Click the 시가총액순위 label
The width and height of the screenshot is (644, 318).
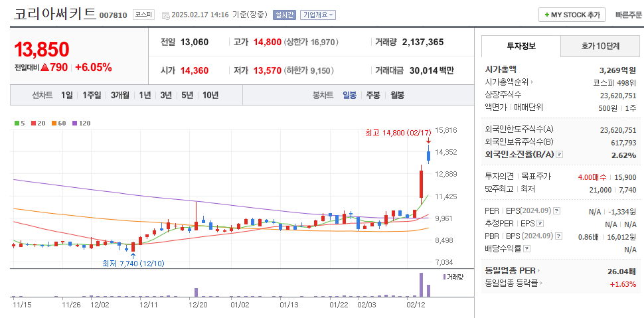tap(507, 82)
